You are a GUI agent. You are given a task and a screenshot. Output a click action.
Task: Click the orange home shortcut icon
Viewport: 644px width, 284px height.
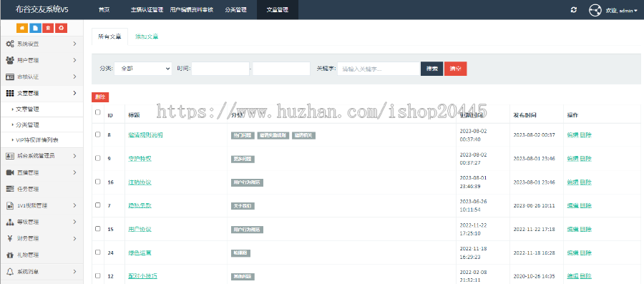pos(22,28)
